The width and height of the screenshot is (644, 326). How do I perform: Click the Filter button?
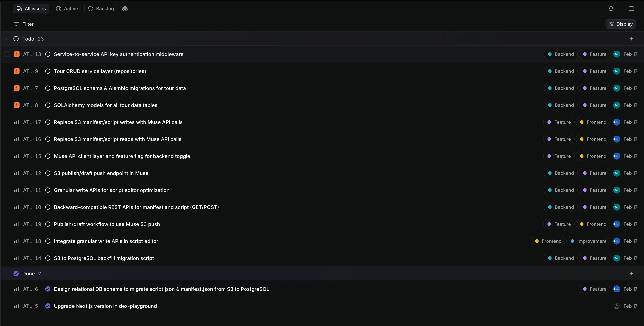[x=24, y=24]
